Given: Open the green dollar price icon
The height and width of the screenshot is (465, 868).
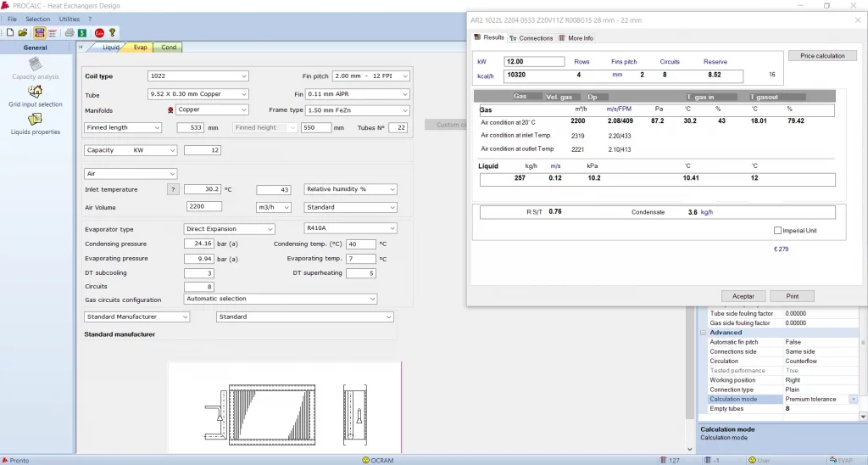Looking at the screenshot, I should tap(82, 33).
